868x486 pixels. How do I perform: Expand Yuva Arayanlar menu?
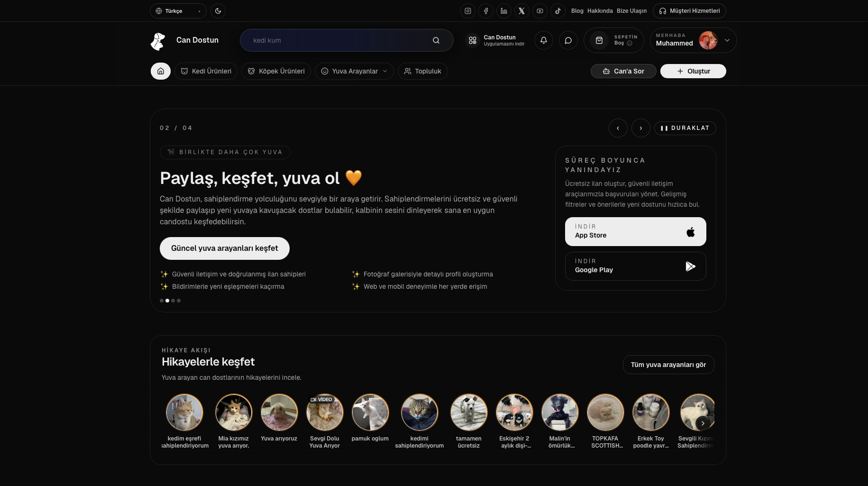(x=354, y=71)
